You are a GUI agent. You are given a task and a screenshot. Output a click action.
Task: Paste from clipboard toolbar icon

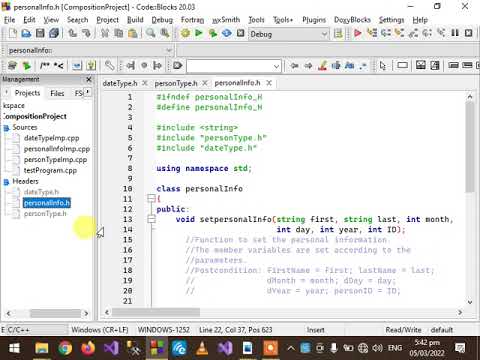tap(133, 33)
